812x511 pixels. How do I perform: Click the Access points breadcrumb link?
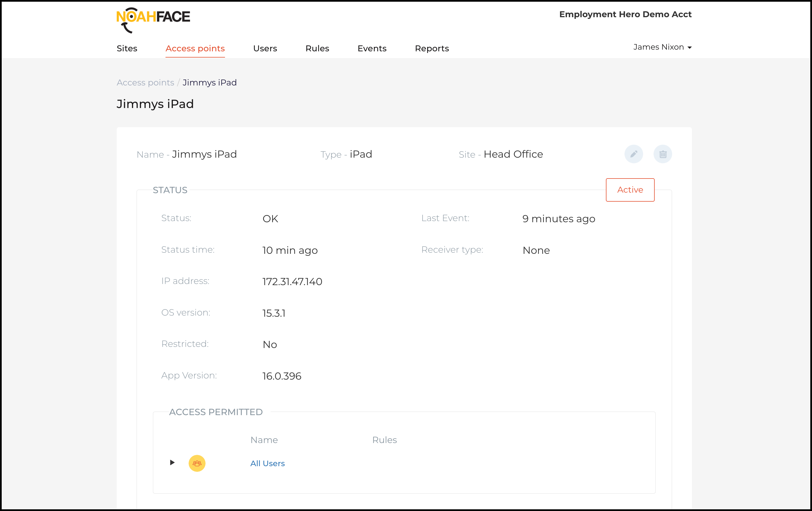[x=145, y=83]
